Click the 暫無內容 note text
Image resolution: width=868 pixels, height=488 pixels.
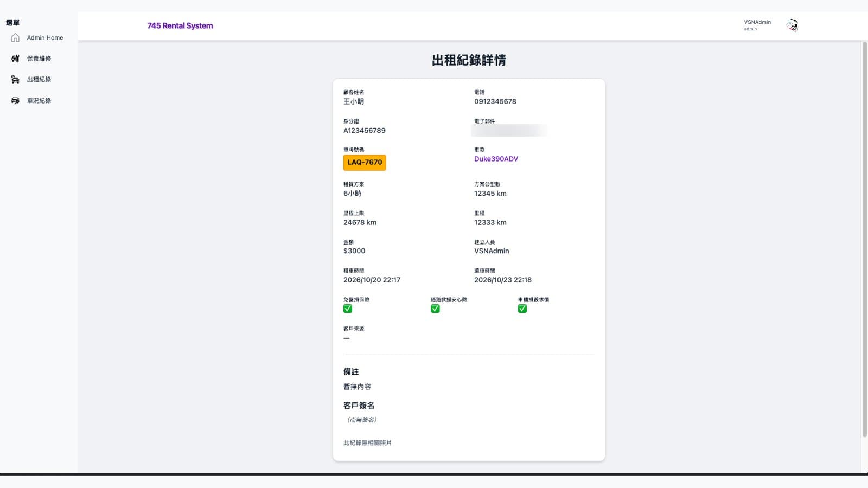(357, 387)
